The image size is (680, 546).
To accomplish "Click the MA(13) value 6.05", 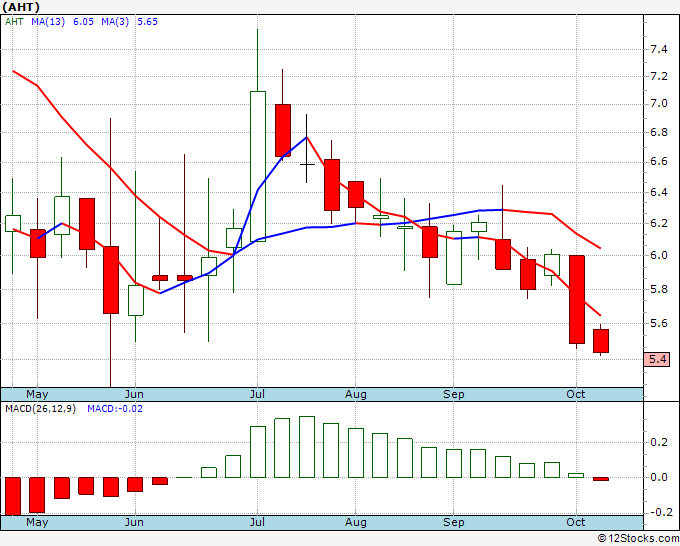I will click(x=83, y=22).
